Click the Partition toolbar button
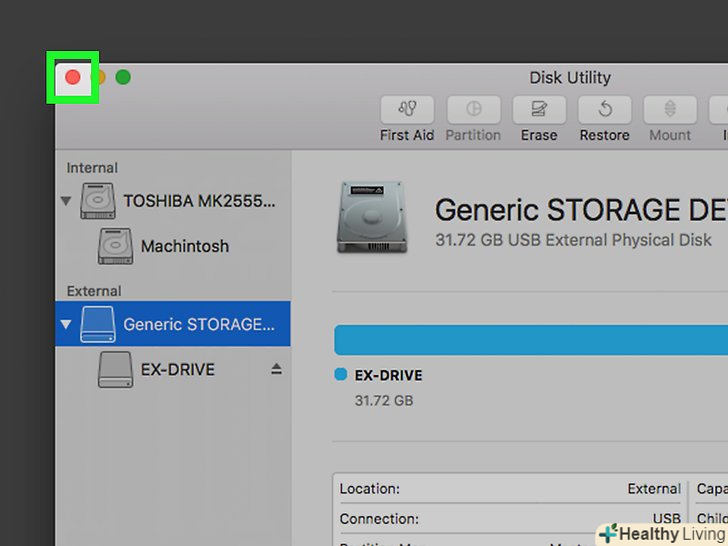The width and height of the screenshot is (728, 546). point(474,110)
